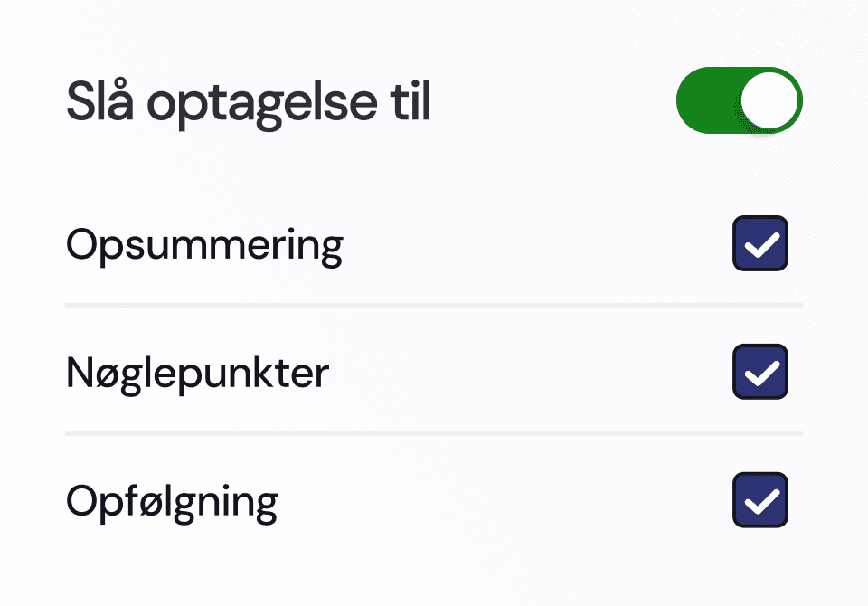Toggle recording off with the green switch
The image size is (868, 606).
740,100
